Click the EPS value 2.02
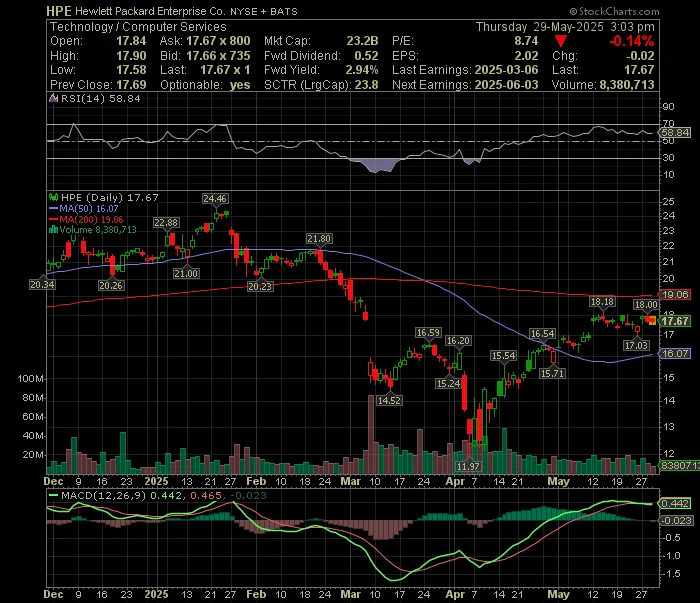The image size is (700, 603). (x=526, y=56)
